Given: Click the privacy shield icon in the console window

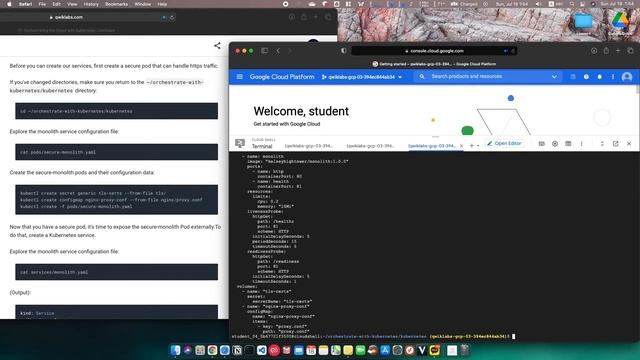Looking at the screenshot, I should pyautogui.click(x=343, y=51).
